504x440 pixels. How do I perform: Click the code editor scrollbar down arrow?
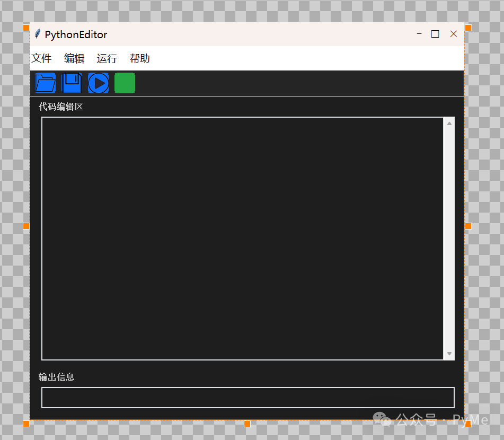point(449,354)
